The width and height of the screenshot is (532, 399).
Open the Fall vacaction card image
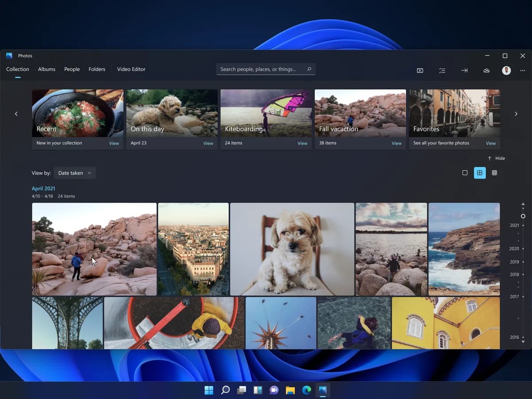[x=360, y=113]
